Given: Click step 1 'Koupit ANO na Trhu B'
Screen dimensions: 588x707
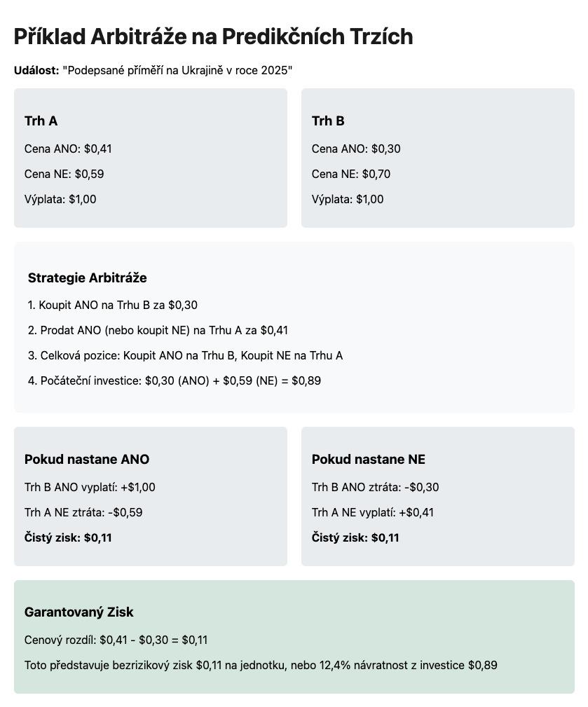Looking at the screenshot, I should click(x=113, y=306).
